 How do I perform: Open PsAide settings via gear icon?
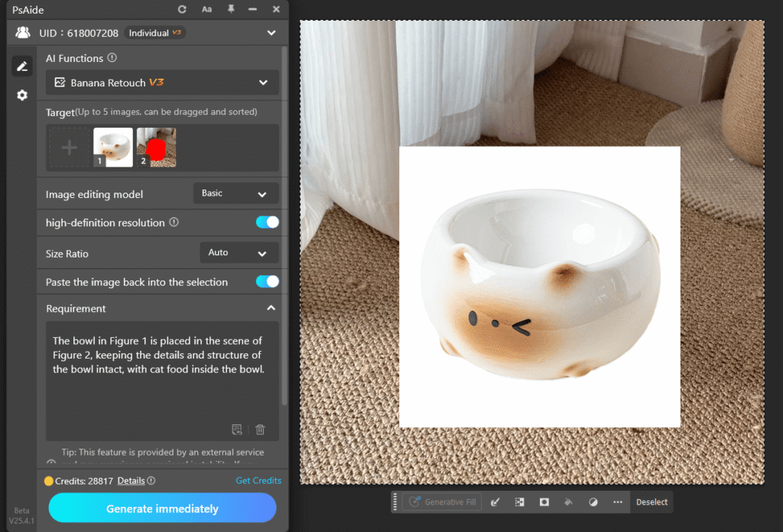coord(21,95)
